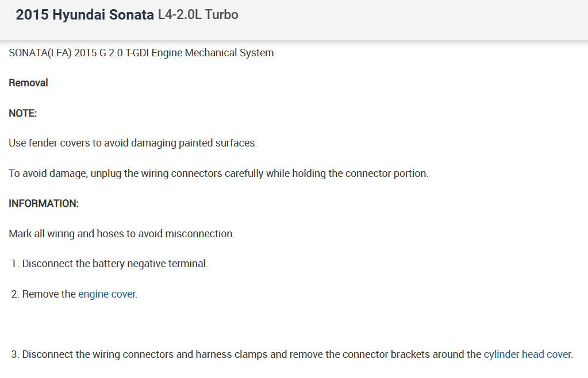Click the L4-2.0L Turbo engine label
The width and height of the screenshot is (588, 378).
click(198, 15)
